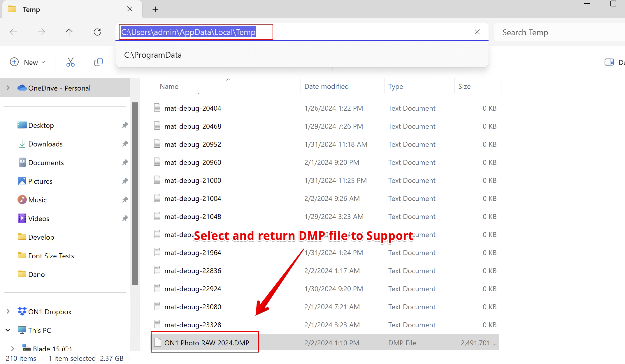The height and width of the screenshot is (364, 625).
Task: Open the New dropdown button
Action: point(27,62)
